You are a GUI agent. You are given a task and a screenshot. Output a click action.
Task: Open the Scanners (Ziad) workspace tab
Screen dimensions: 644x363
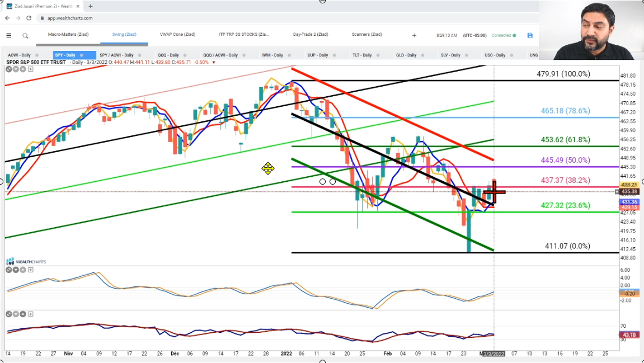click(x=367, y=35)
